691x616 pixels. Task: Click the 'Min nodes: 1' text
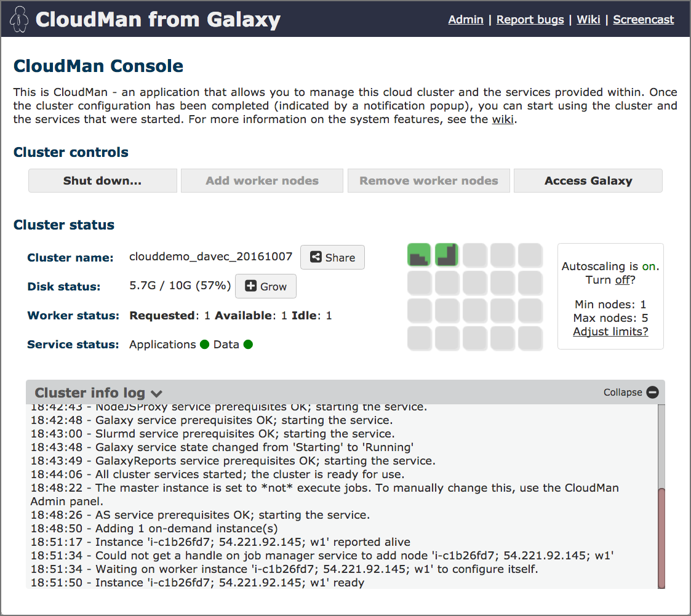[610, 304]
